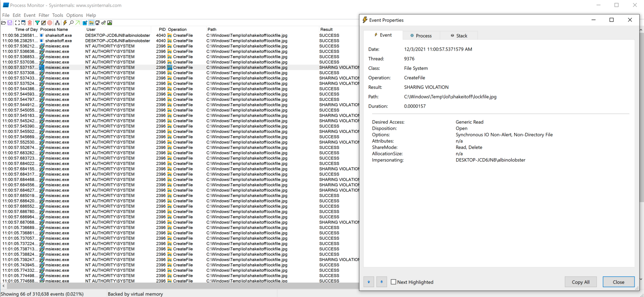Open the Tools menu

click(x=58, y=15)
